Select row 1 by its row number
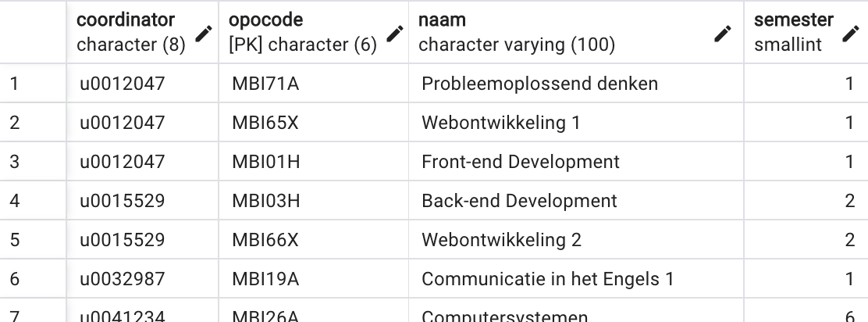 pos(16,84)
